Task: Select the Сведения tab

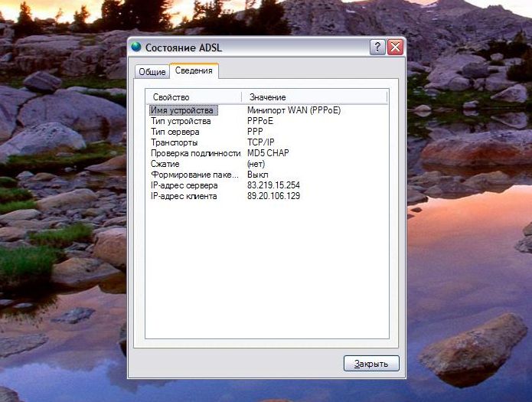Action: point(194,71)
